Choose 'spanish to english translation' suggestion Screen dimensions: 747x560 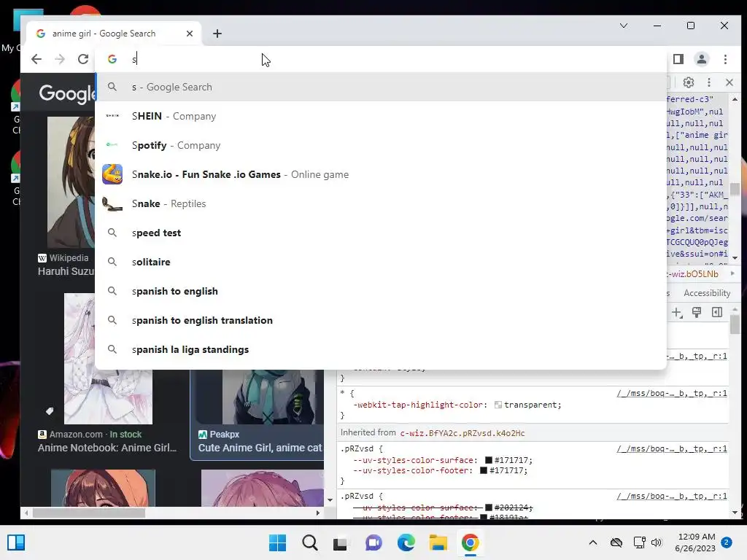click(x=381, y=320)
